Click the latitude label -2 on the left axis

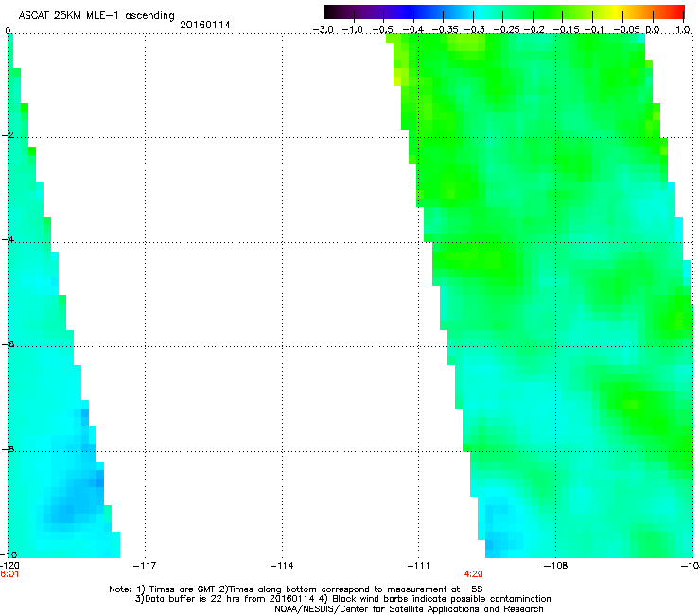pyautogui.click(x=8, y=135)
